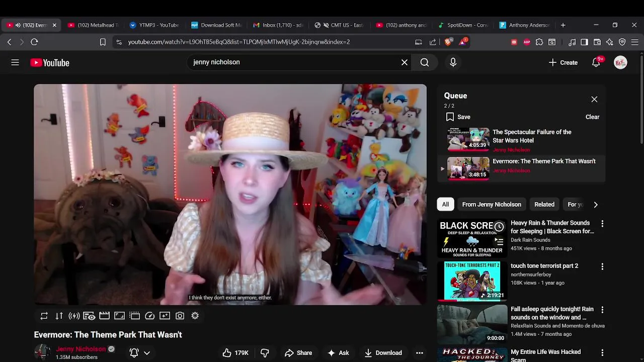Open enhancer settings gear under player
Image resolution: width=644 pixels, height=362 pixels.
coord(195,316)
